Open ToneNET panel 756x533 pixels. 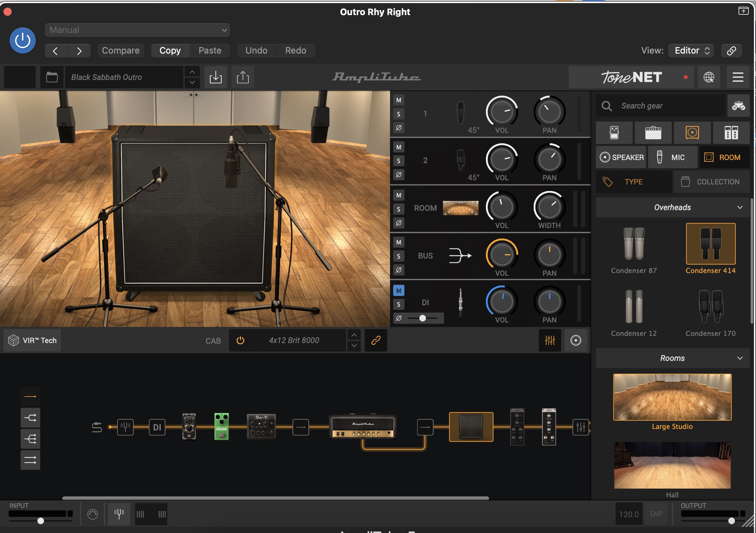point(631,77)
